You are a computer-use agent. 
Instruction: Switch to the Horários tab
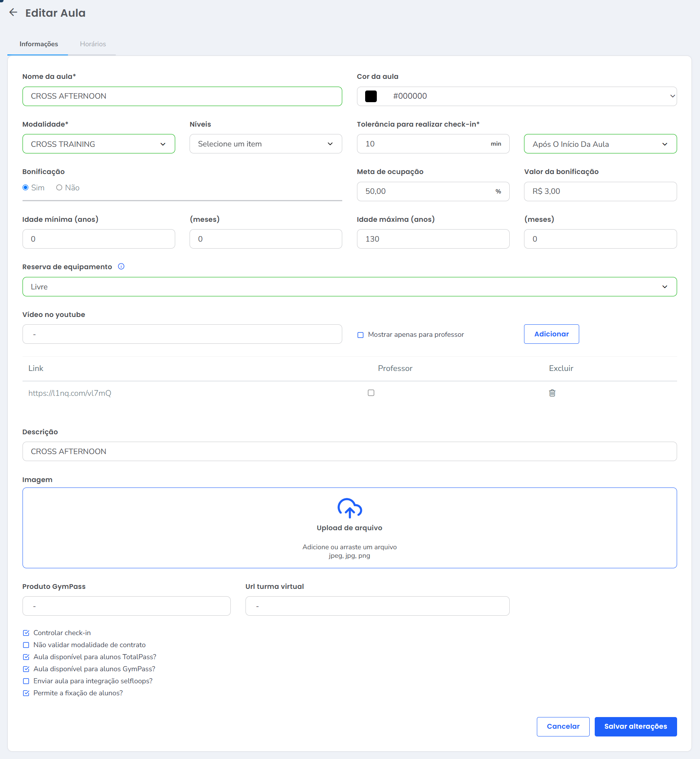[x=93, y=44]
